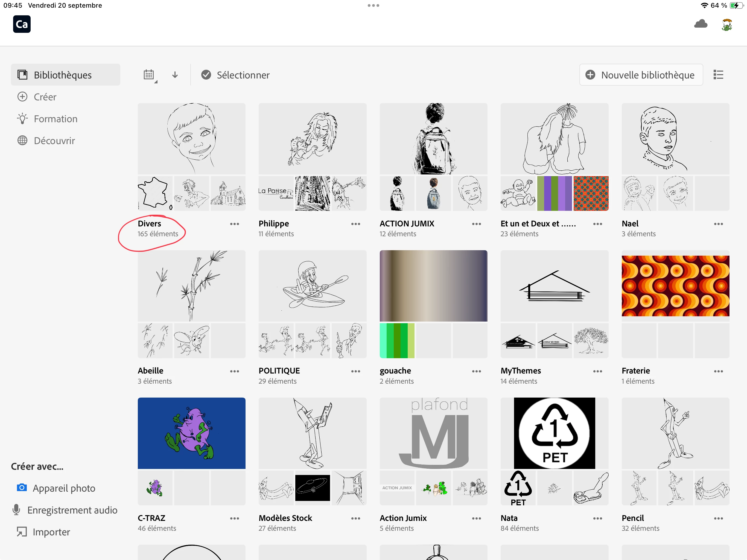The width and height of the screenshot is (747, 560).
Task: Start Enregistrement audio capture
Action: [72, 510]
